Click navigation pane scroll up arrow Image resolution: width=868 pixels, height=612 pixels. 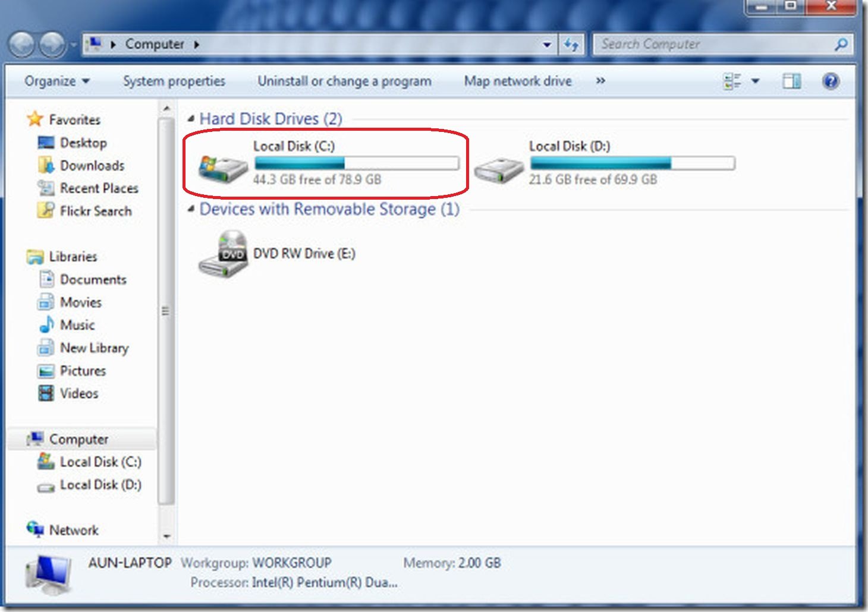pyautogui.click(x=166, y=109)
